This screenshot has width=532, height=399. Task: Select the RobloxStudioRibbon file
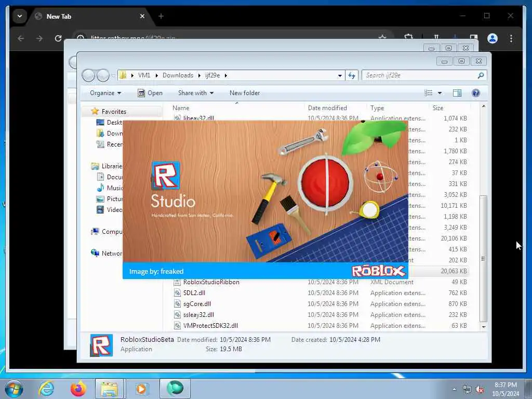(x=211, y=282)
